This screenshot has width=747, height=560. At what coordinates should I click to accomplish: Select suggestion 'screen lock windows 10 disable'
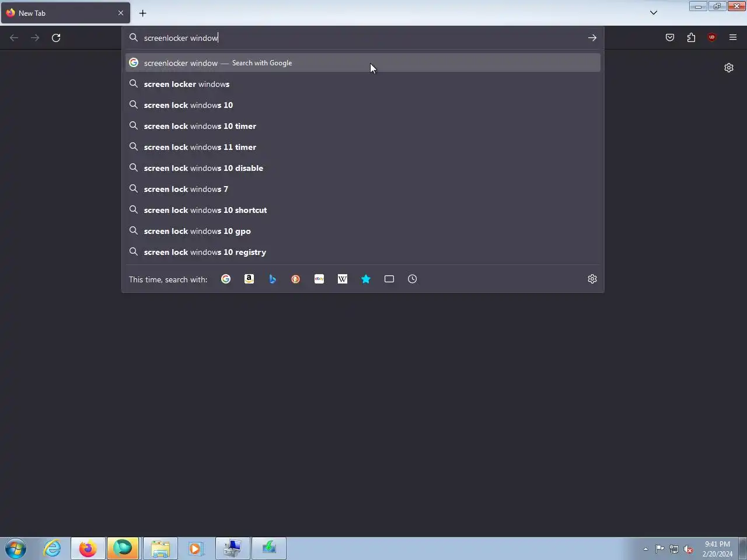363,168
